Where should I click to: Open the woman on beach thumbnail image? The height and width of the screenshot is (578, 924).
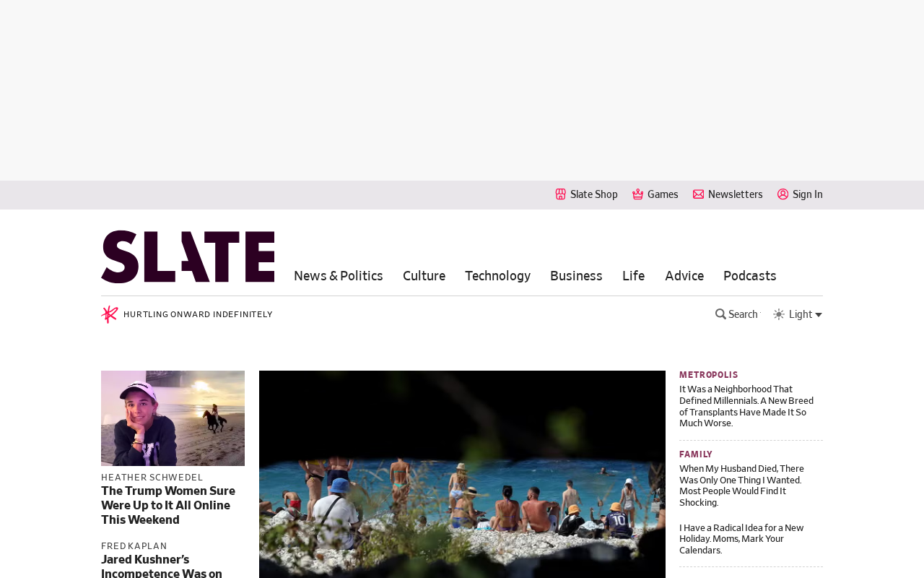(173, 418)
